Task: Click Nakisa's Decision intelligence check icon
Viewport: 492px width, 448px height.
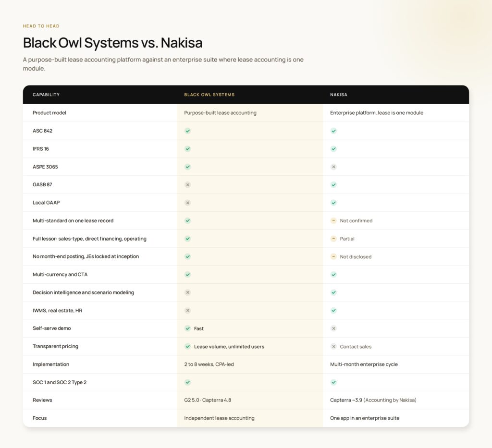Action: coord(333,292)
